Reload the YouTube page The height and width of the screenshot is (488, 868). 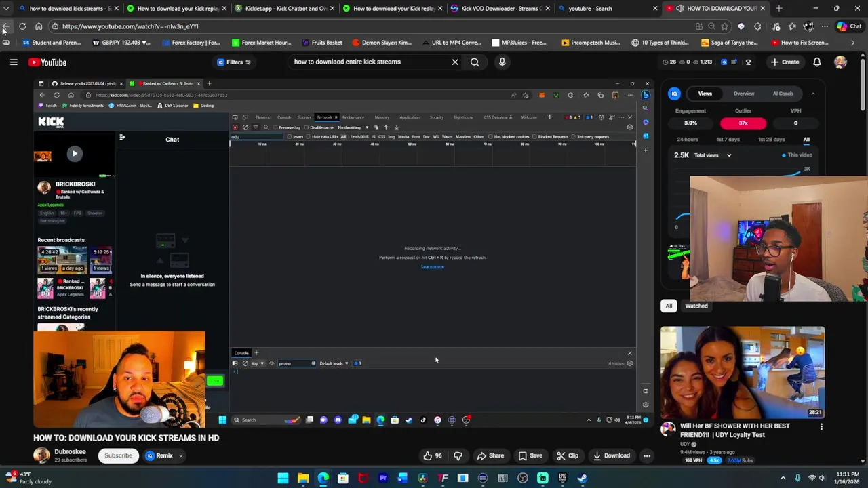(x=22, y=26)
